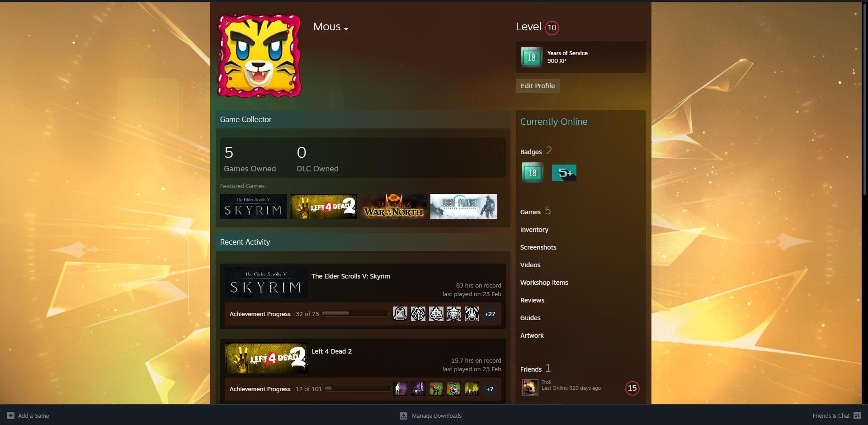Image resolution: width=868 pixels, height=425 pixels.
Task: Click the 0 DLC Owned stat
Action: point(317,159)
